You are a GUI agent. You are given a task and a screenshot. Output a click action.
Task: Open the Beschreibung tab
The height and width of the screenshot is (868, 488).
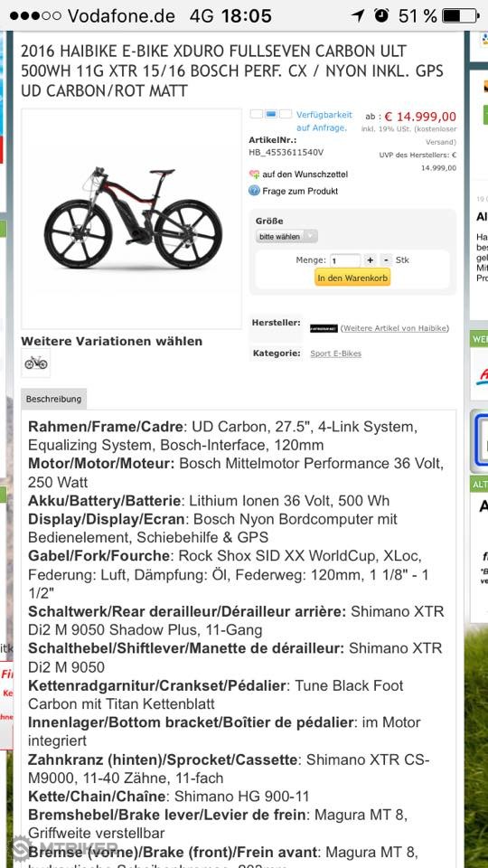(53, 399)
